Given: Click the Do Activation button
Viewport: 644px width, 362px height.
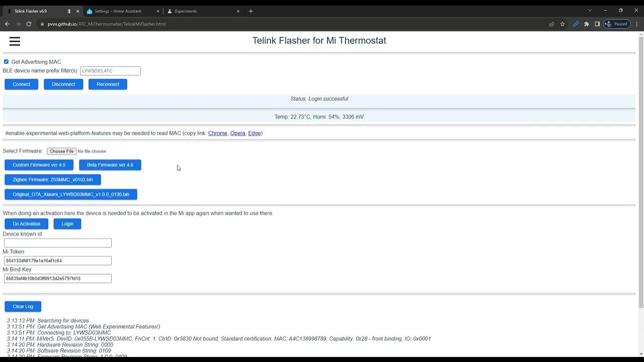Looking at the screenshot, I should point(26,224).
